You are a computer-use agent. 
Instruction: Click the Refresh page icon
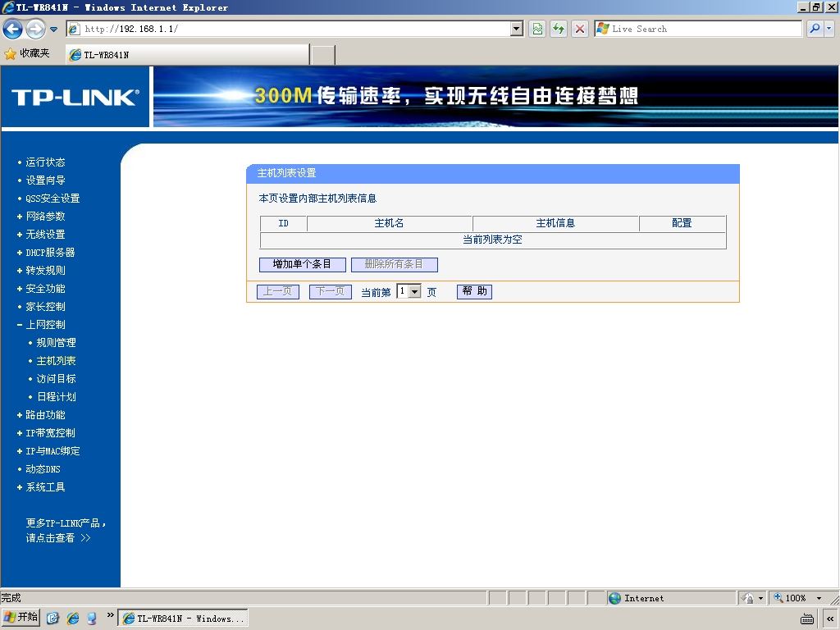click(559, 29)
